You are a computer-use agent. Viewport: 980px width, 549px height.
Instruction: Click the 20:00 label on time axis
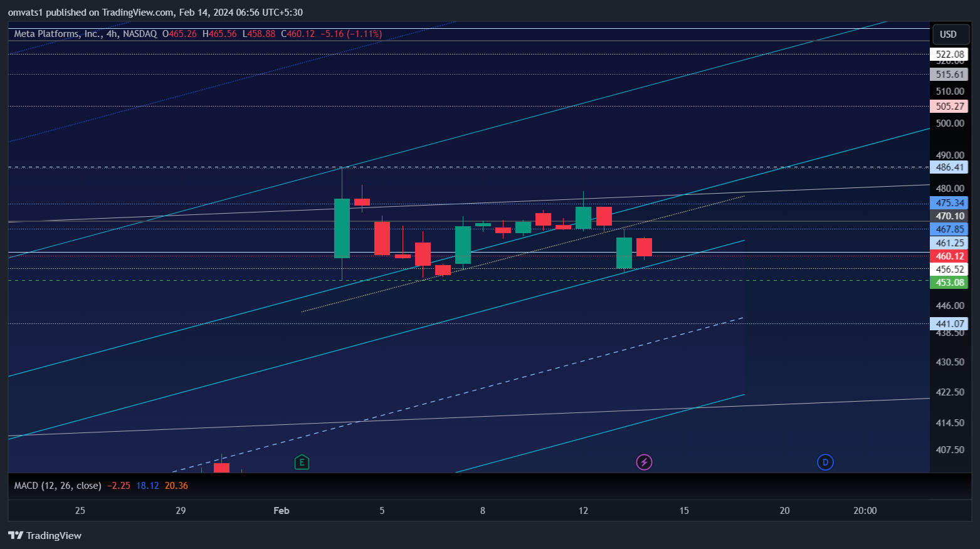click(x=865, y=511)
